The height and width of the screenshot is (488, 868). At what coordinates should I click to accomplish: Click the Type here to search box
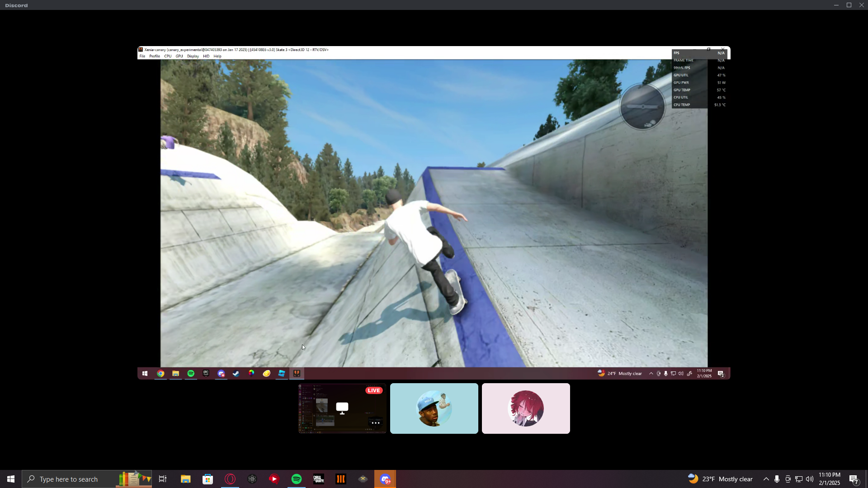click(69, 479)
